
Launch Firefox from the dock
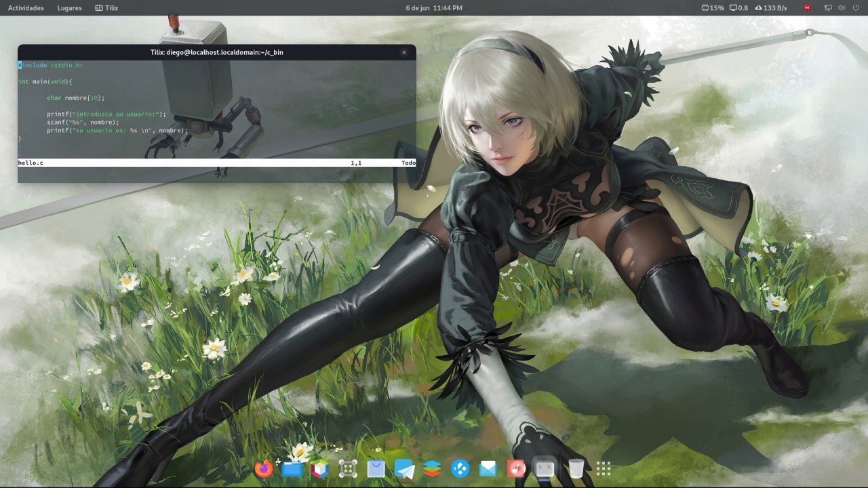[264, 468]
